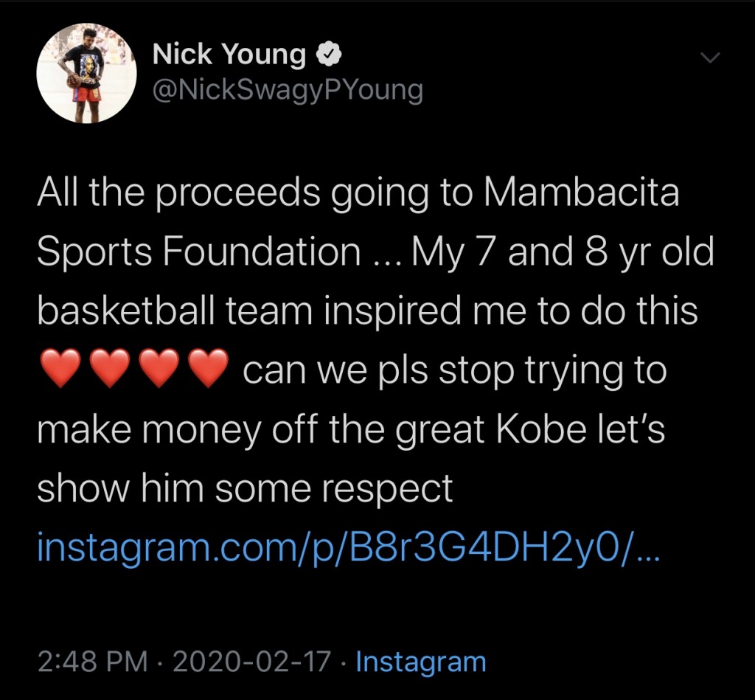
Task: Select the @NickSwagyPYoung handle
Action: coord(288,89)
